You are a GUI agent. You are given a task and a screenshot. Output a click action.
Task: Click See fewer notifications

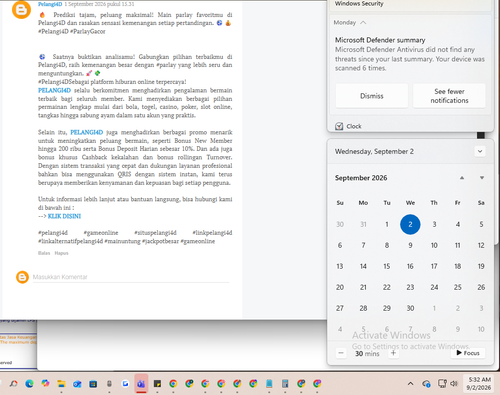tap(449, 96)
